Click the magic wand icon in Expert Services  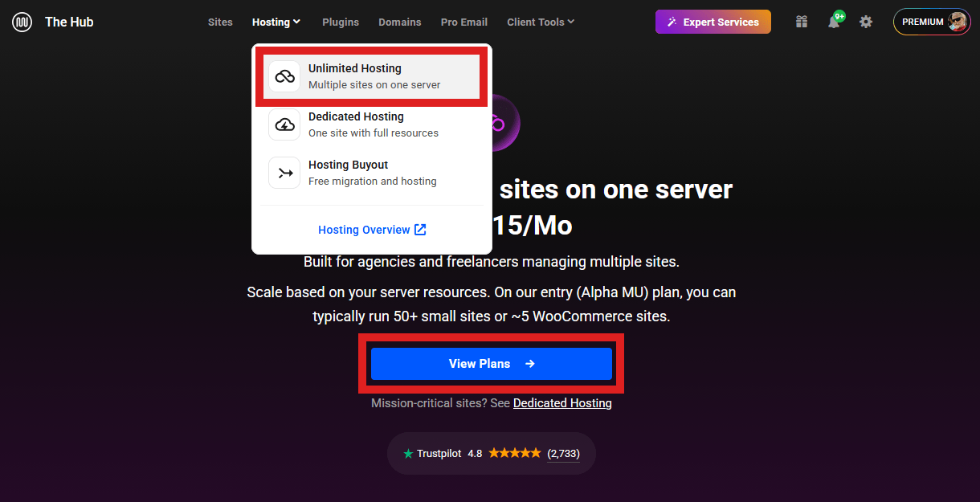(672, 22)
